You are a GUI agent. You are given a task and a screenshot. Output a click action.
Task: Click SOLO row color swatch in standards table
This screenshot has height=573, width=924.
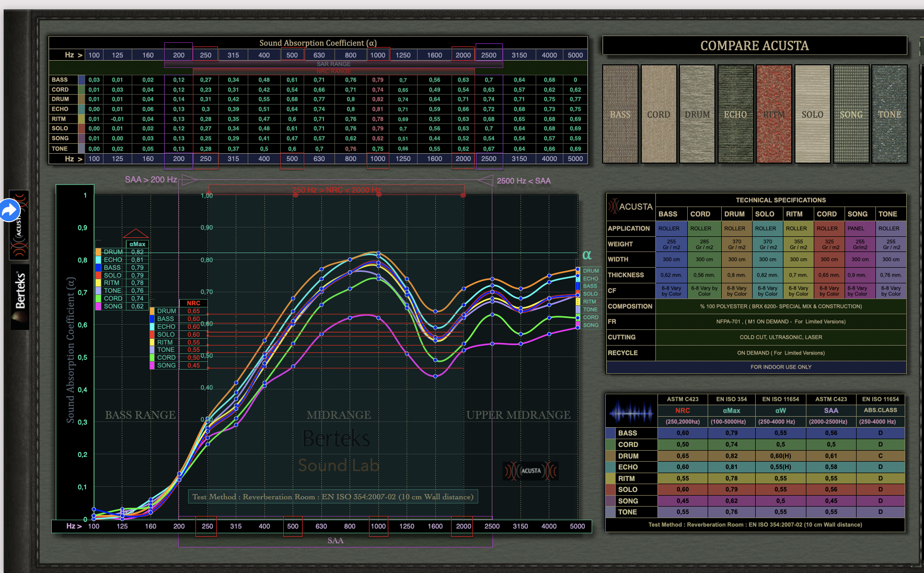tap(610, 489)
